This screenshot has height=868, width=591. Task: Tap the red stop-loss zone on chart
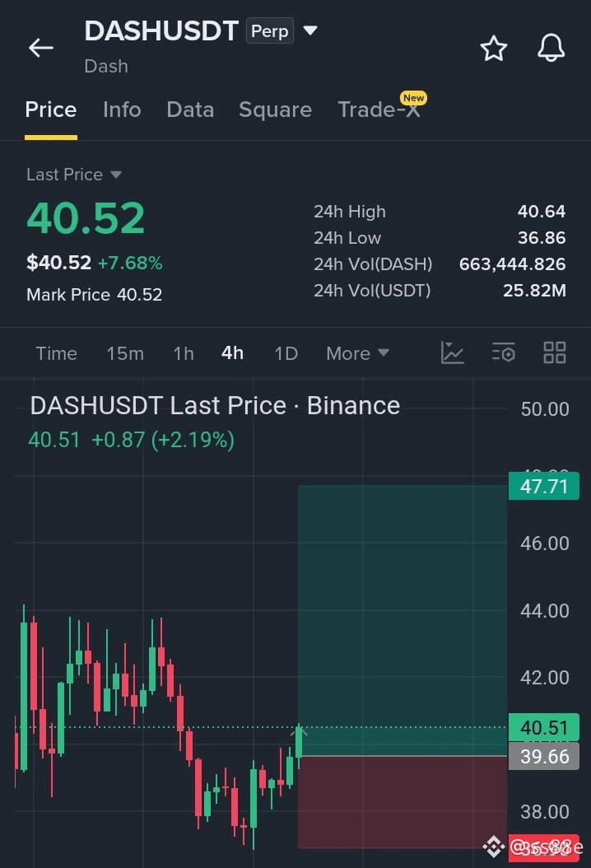click(x=403, y=801)
